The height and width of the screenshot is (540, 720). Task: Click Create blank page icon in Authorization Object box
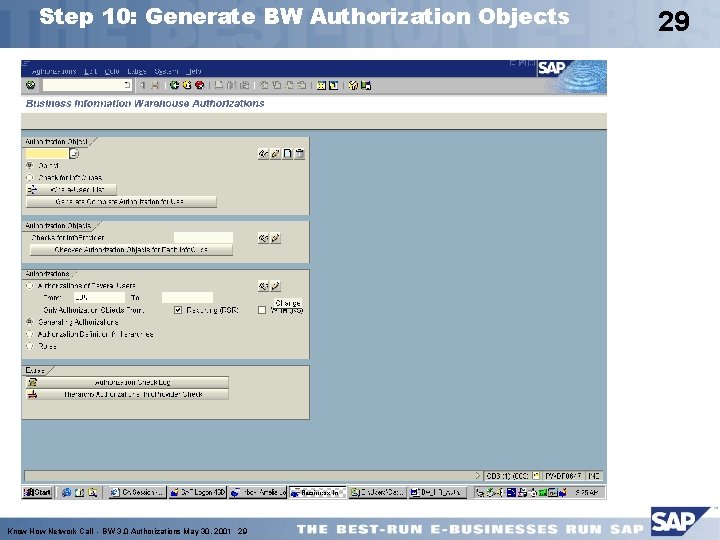[x=287, y=154]
